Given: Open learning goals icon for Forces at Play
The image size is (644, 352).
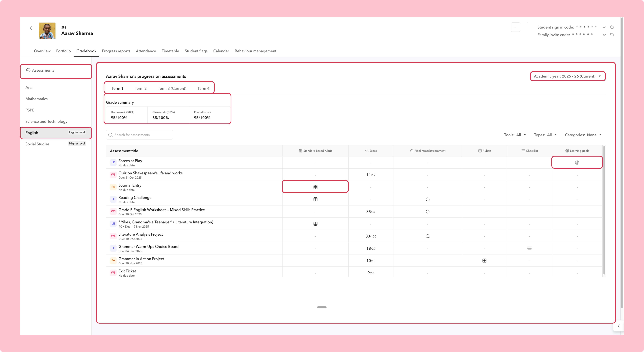Looking at the screenshot, I should [x=577, y=163].
